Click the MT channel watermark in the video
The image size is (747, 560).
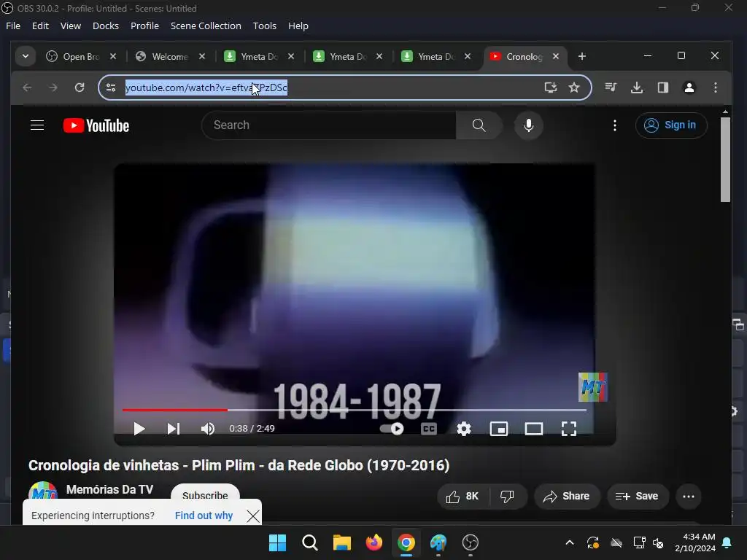click(592, 387)
